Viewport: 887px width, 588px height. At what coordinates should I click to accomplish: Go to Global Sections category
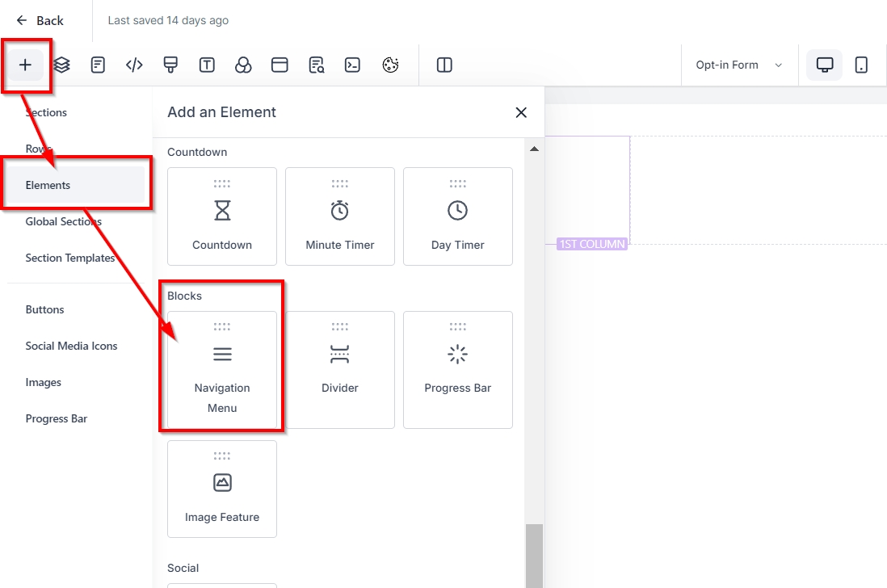pyautogui.click(x=63, y=221)
